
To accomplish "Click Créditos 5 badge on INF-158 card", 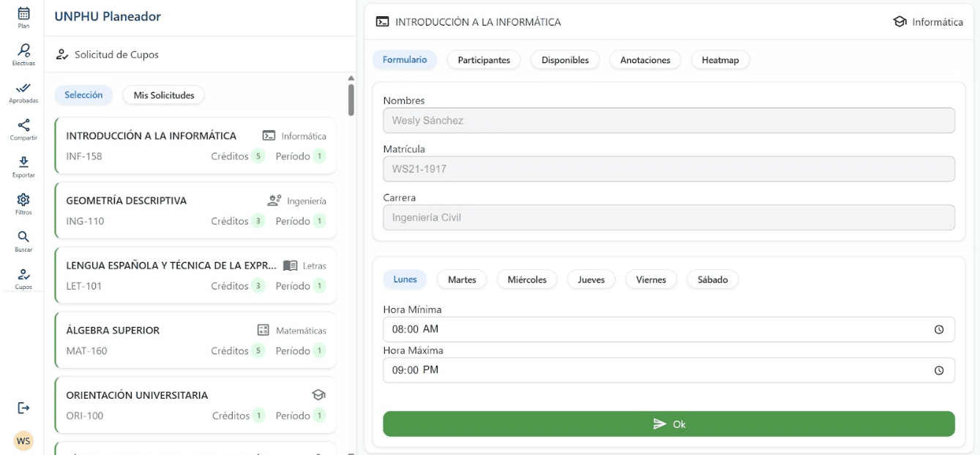I will point(258,157).
